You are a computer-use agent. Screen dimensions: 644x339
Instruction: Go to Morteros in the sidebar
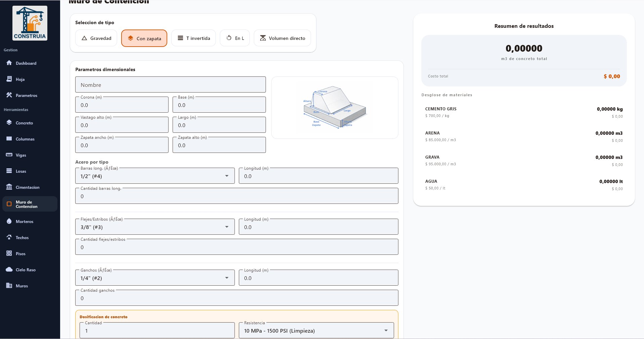24,222
